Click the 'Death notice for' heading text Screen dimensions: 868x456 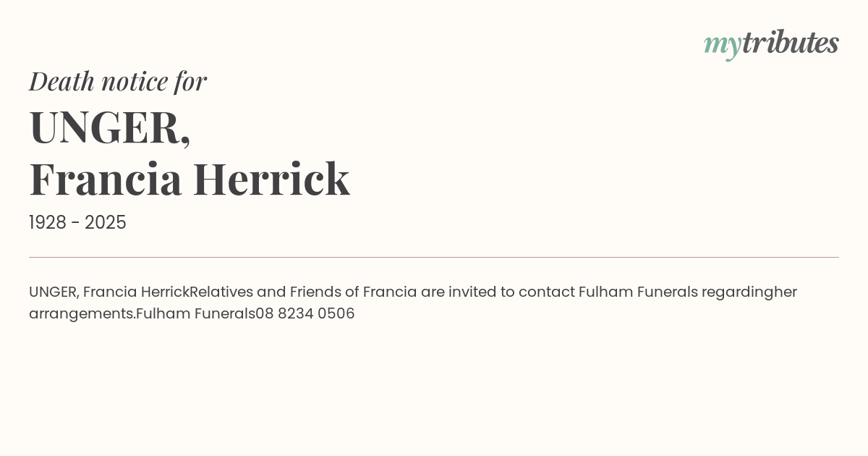pyautogui.click(x=118, y=81)
